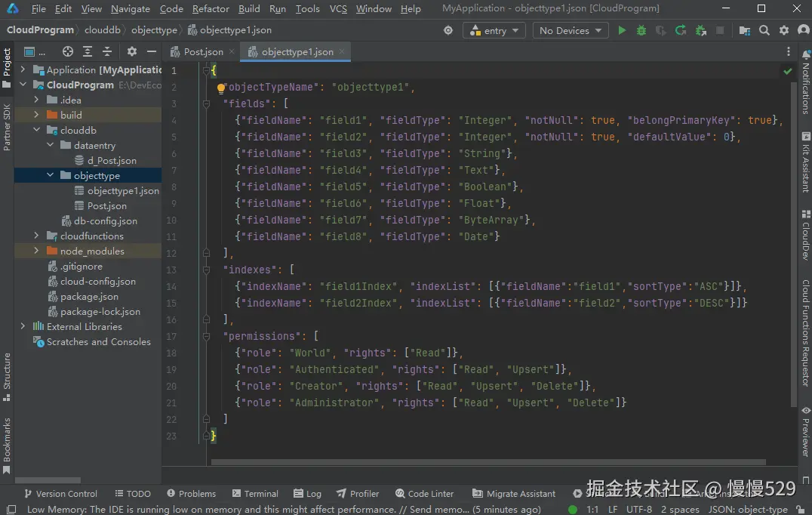812x515 pixels.
Task: Expand External Libraries node
Action: tap(23, 326)
